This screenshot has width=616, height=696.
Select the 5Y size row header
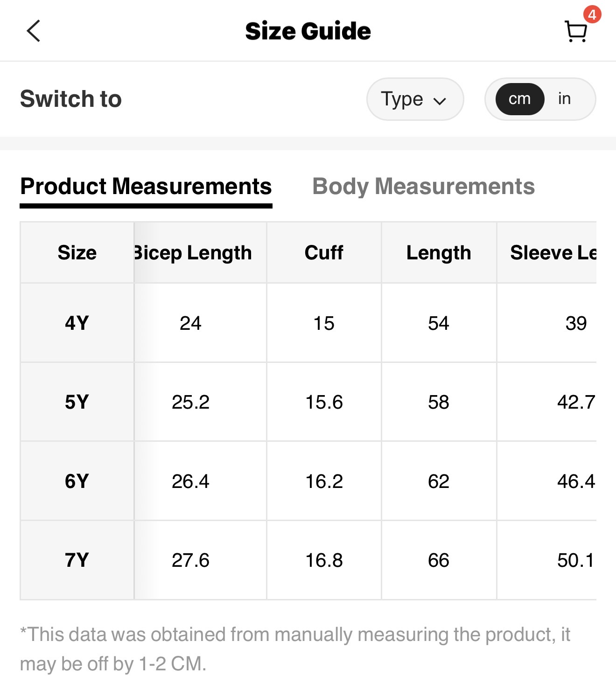click(77, 402)
